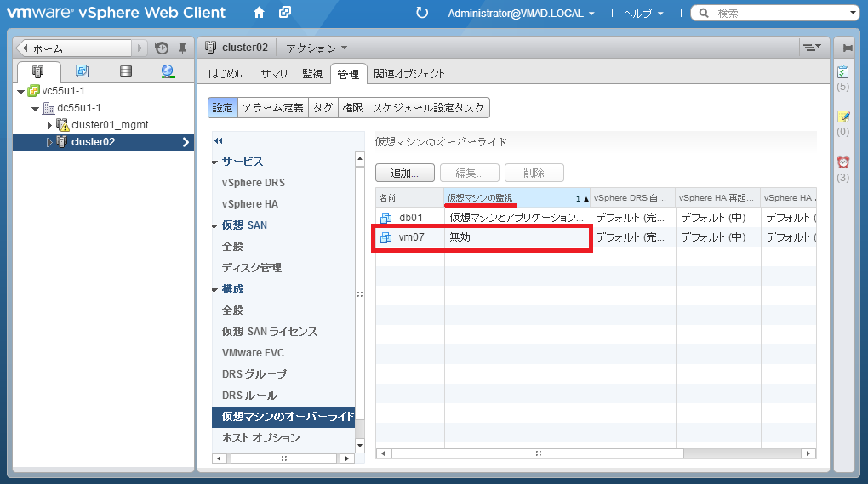Go to vSphere home icon
The image size is (868, 484).
pyautogui.click(x=259, y=13)
